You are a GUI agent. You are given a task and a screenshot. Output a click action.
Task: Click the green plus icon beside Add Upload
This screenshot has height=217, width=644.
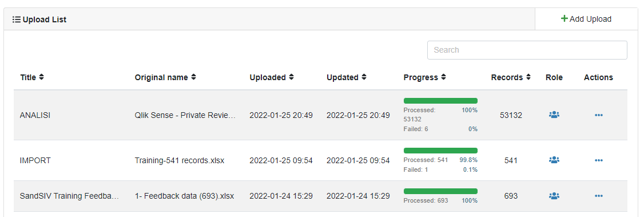(565, 19)
